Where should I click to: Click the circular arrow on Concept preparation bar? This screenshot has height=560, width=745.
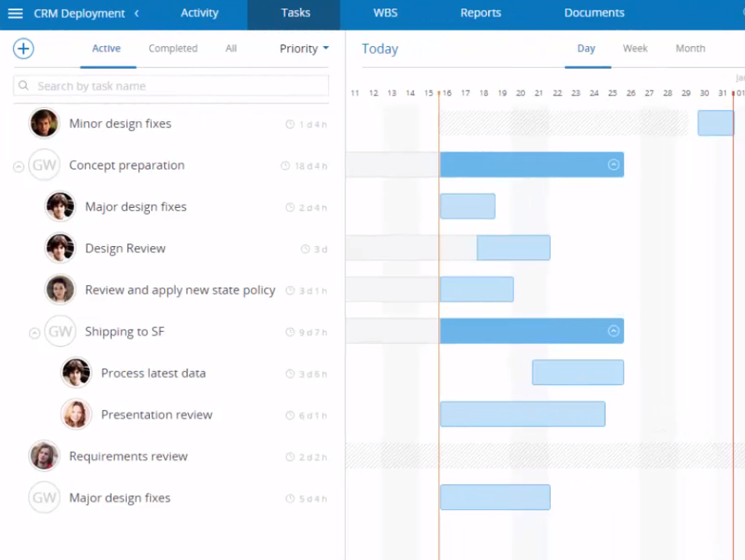613,165
